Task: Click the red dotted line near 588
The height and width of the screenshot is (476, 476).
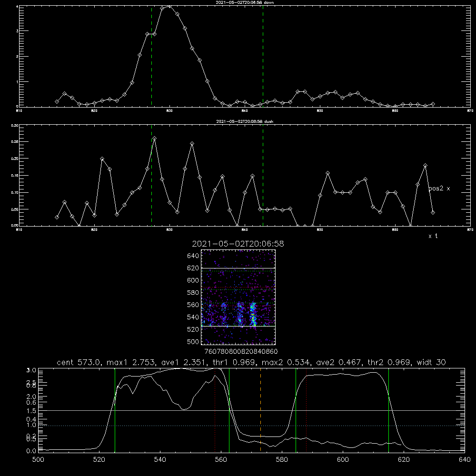Action: tap(306, 410)
